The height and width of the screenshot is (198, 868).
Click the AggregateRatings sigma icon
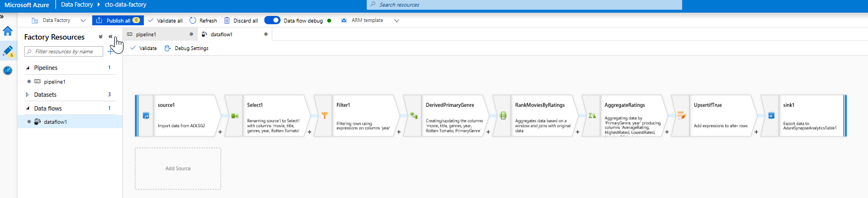(592, 116)
